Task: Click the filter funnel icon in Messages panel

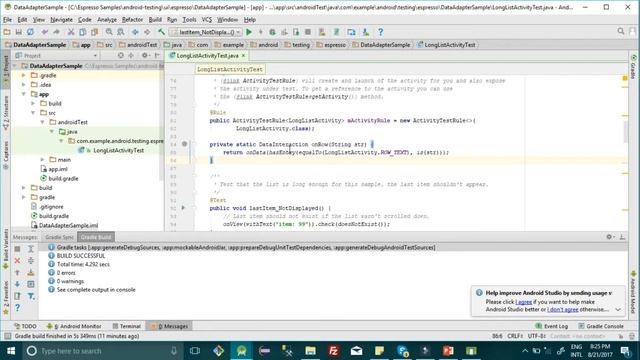Action: coord(31,296)
